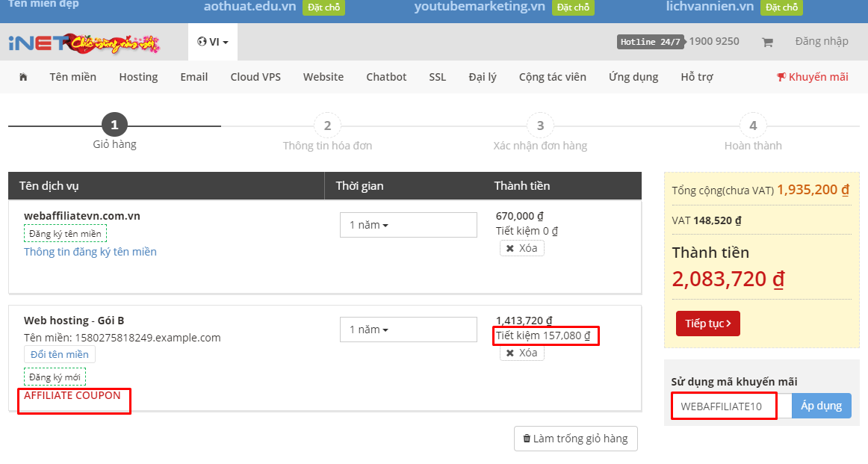Select step 1 Giỏ hàng

pos(114,132)
